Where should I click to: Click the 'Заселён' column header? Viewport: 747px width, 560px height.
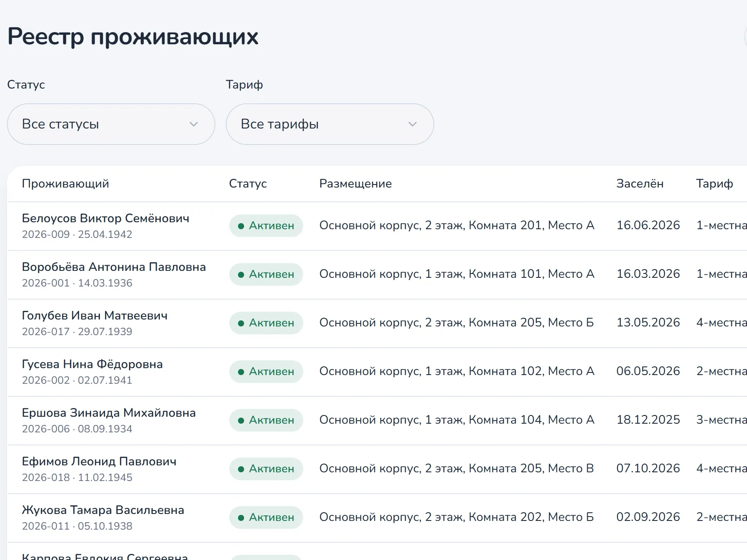(x=640, y=184)
